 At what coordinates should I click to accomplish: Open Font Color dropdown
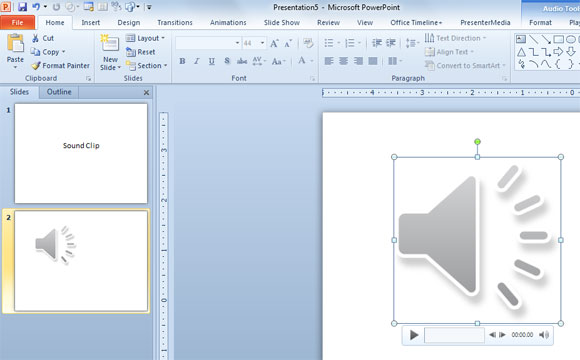[x=312, y=61]
